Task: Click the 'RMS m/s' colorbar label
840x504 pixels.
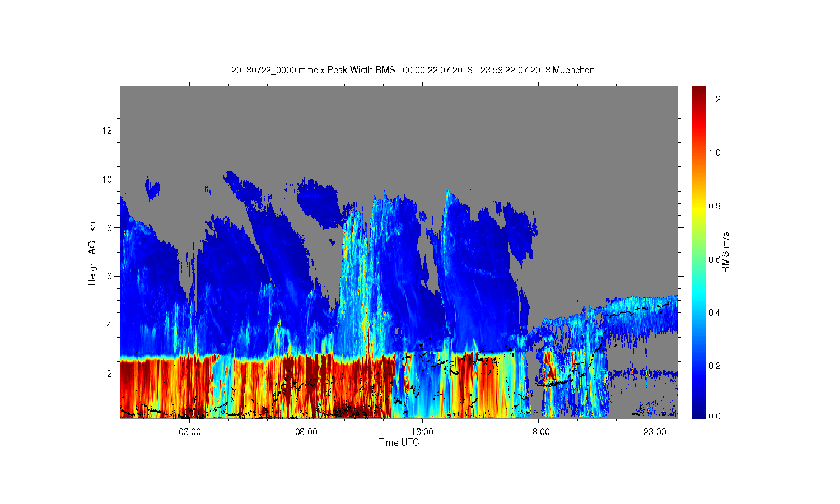Action: (x=725, y=252)
